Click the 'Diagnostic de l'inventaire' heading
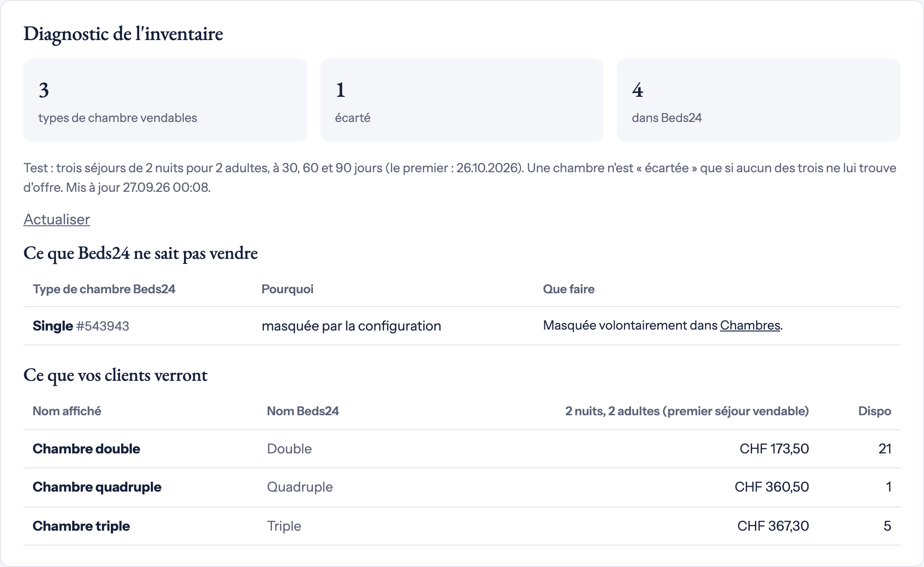924x567 pixels. [x=123, y=34]
